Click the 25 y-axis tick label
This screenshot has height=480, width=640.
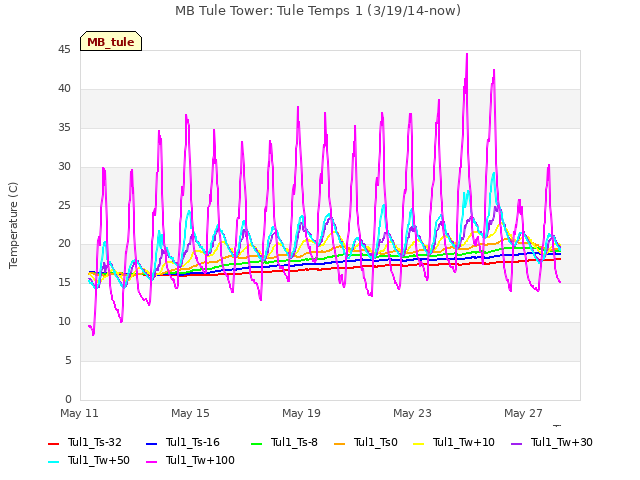click(x=64, y=205)
